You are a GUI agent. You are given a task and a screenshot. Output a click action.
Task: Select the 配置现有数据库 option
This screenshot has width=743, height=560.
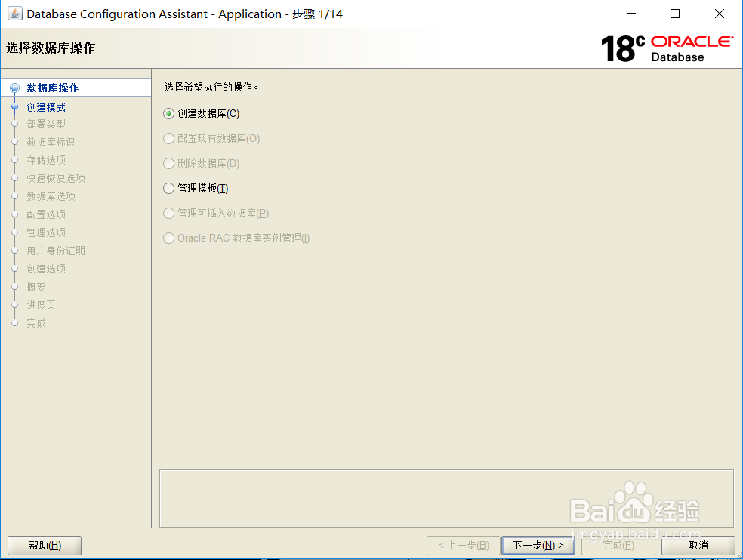(x=168, y=138)
